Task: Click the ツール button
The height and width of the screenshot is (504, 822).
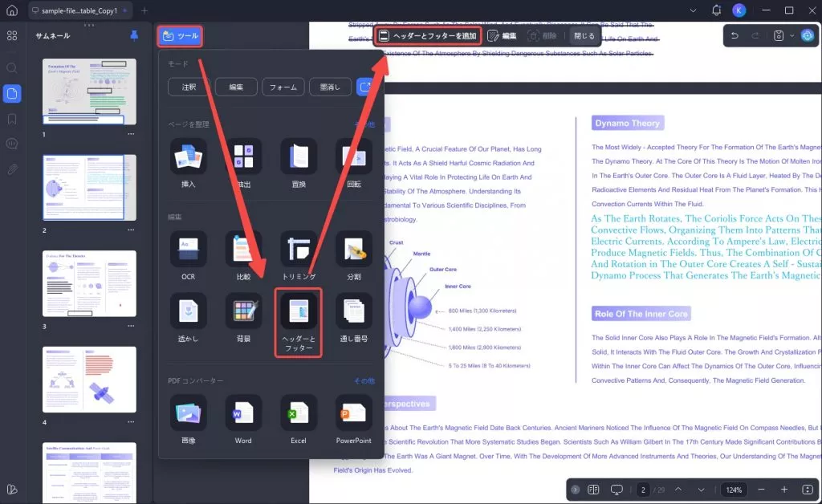Action: [x=180, y=35]
